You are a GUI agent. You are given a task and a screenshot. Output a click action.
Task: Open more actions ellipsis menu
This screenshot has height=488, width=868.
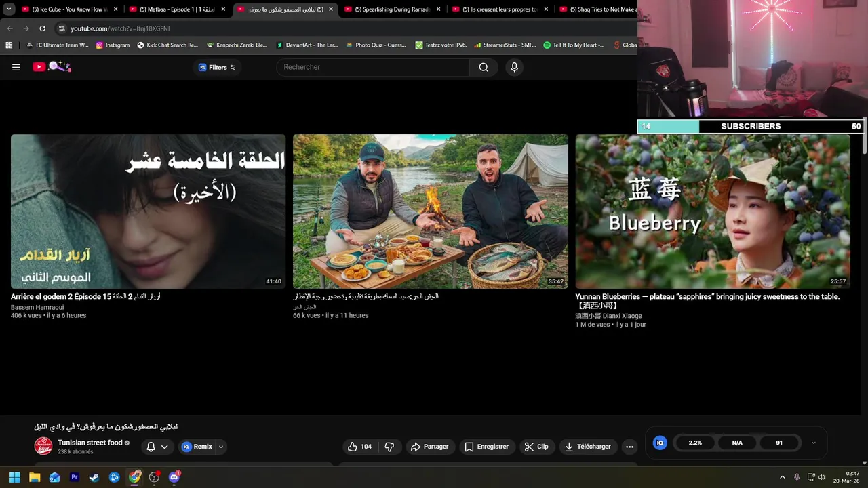[629, 447]
